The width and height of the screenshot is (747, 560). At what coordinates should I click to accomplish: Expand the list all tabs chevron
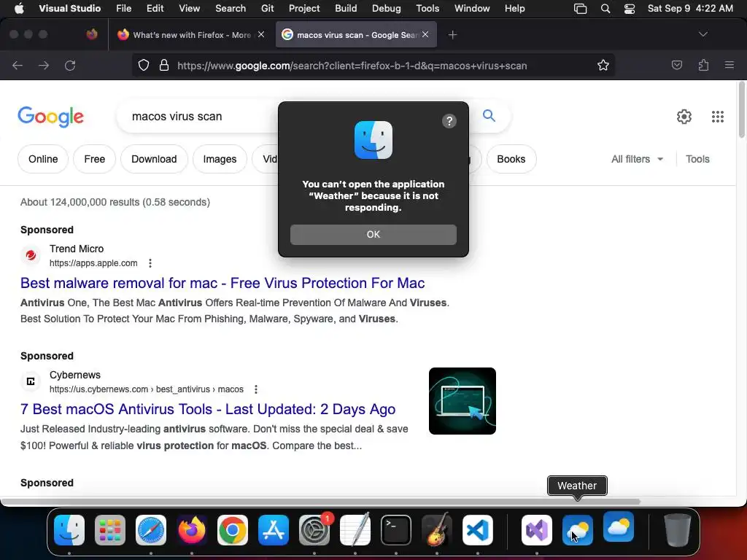tap(703, 34)
